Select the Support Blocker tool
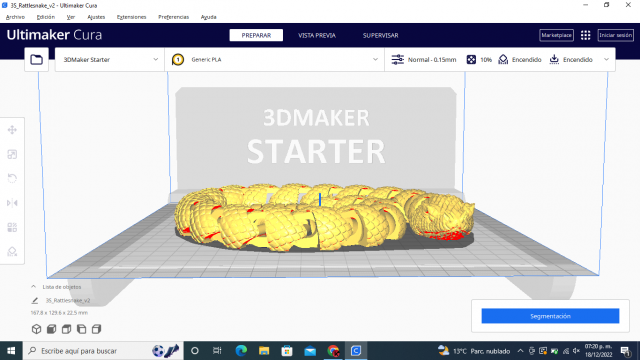The image size is (640, 360). point(12,251)
